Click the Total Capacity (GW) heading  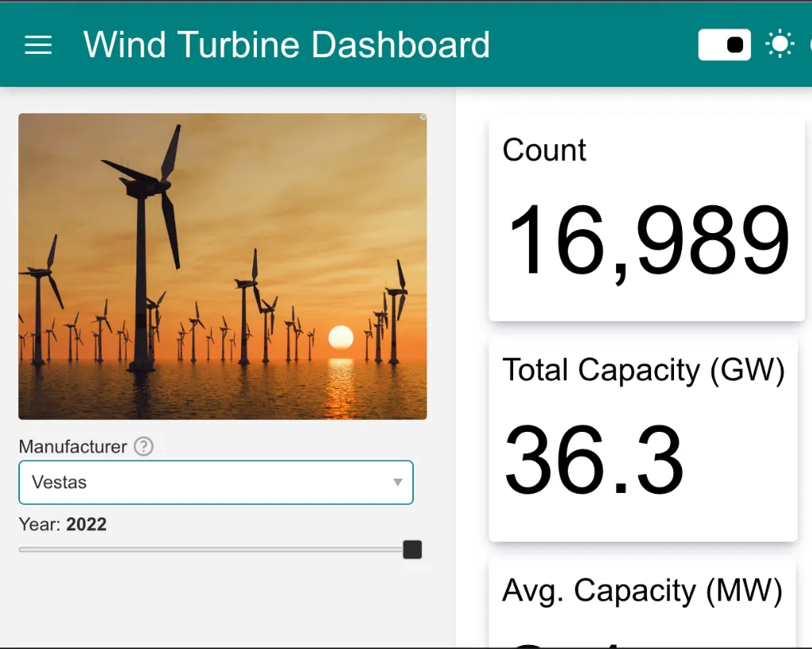click(x=643, y=370)
